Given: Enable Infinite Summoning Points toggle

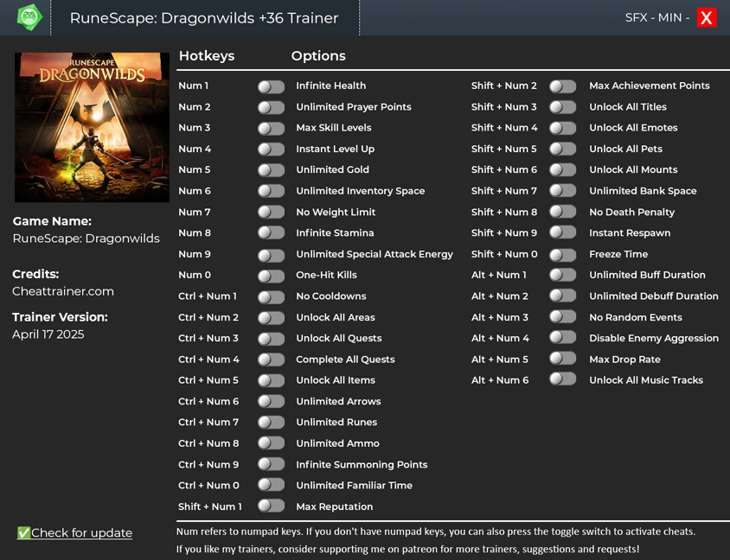Looking at the screenshot, I should click(x=272, y=464).
